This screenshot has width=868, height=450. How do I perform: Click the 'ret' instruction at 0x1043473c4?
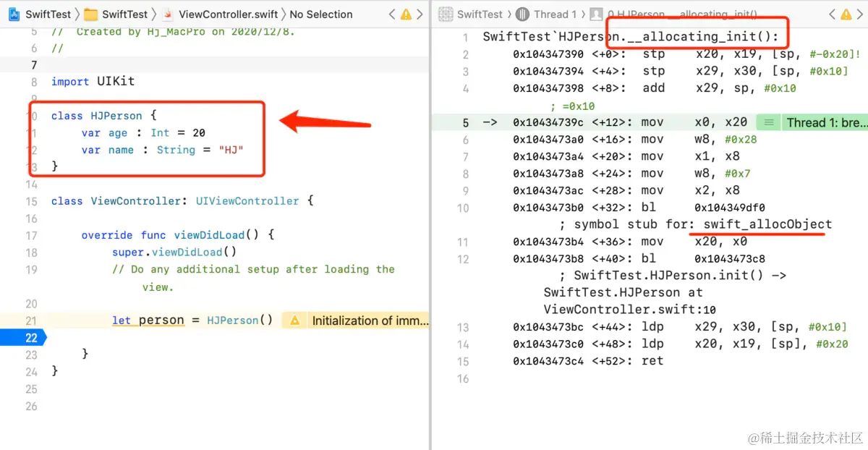(652, 361)
